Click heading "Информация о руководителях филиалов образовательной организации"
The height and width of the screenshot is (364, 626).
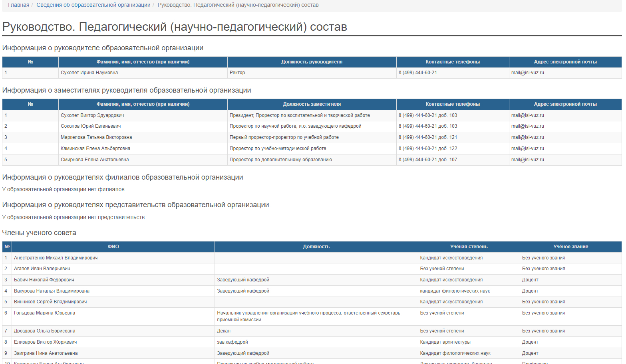pos(123,177)
